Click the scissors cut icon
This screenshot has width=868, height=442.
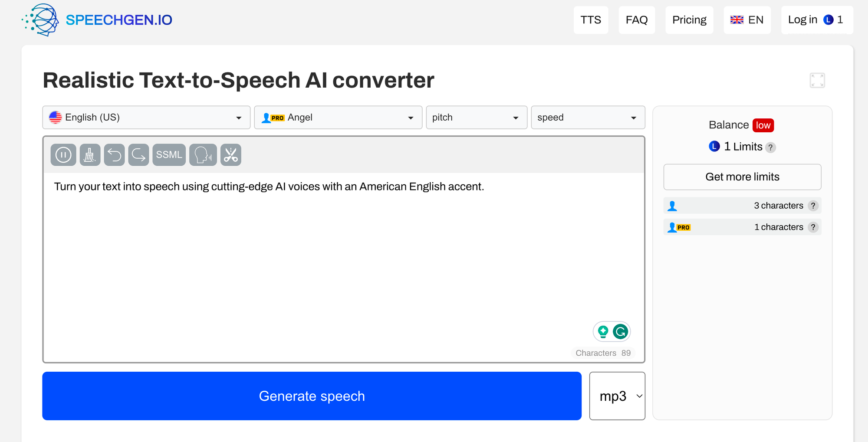[x=231, y=155]
